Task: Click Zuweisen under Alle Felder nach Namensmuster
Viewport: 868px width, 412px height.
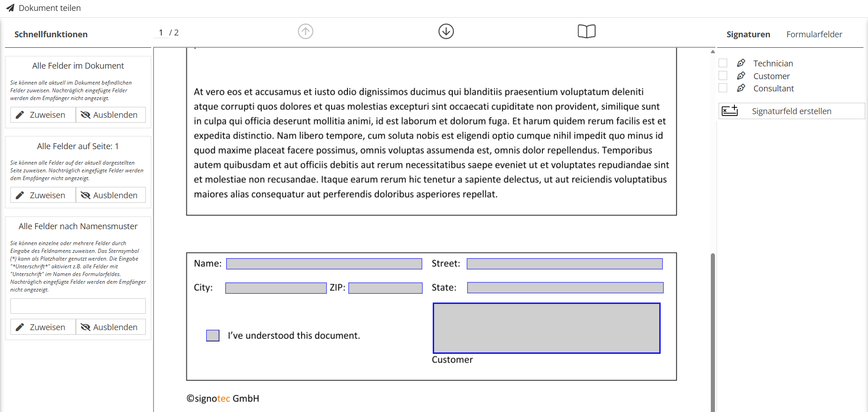Action: click(42, 327)
